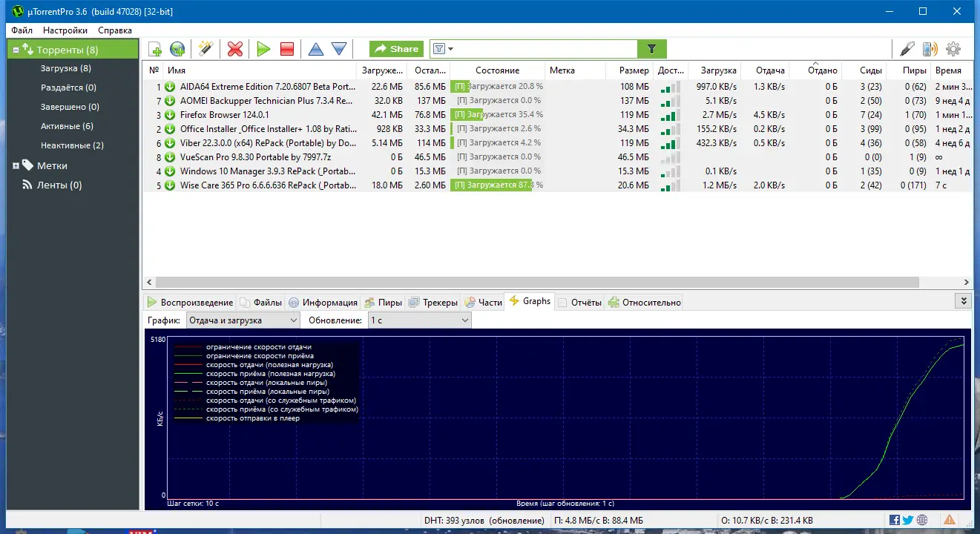The width and height of the screenshot is (980, 534).
Task: Select the Windows 10 Manager 3.9.3 torrent
Action: pyautogui.click(x=557, y=171)
